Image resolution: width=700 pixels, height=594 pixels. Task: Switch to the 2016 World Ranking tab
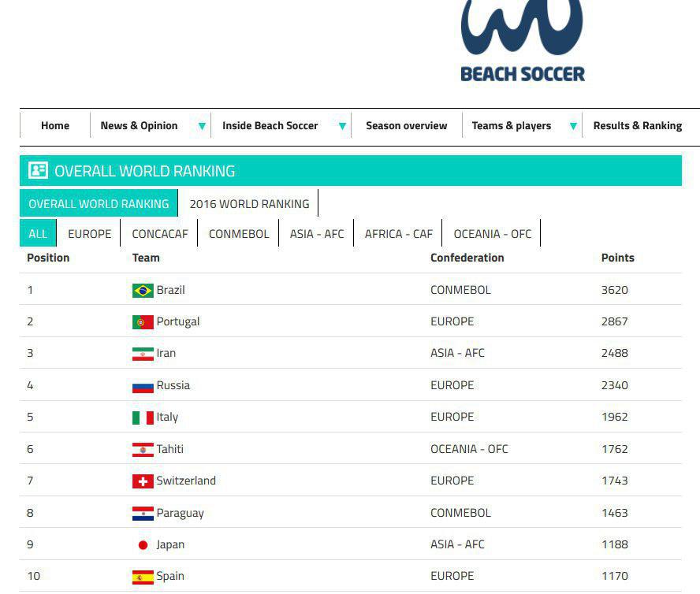(249, 203)
